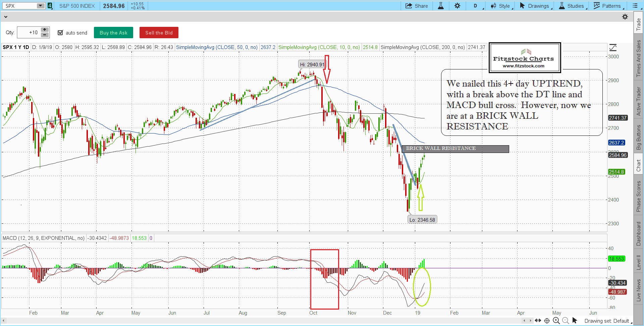Select the crosshair pan tool icon
This screenshot has width=644, height=326.
547,321
